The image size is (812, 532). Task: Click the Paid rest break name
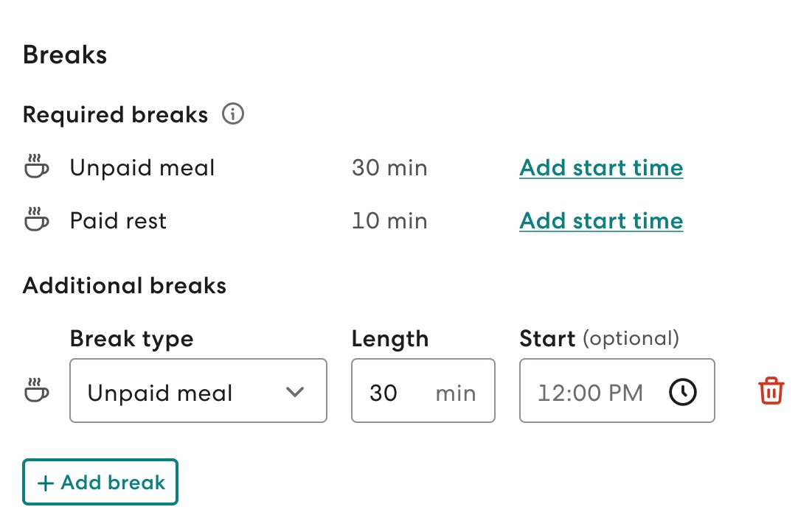pos(118,221)
